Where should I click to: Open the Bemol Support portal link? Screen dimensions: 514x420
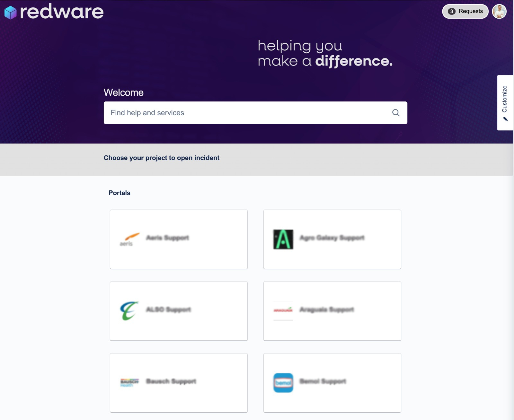[323, 381]
